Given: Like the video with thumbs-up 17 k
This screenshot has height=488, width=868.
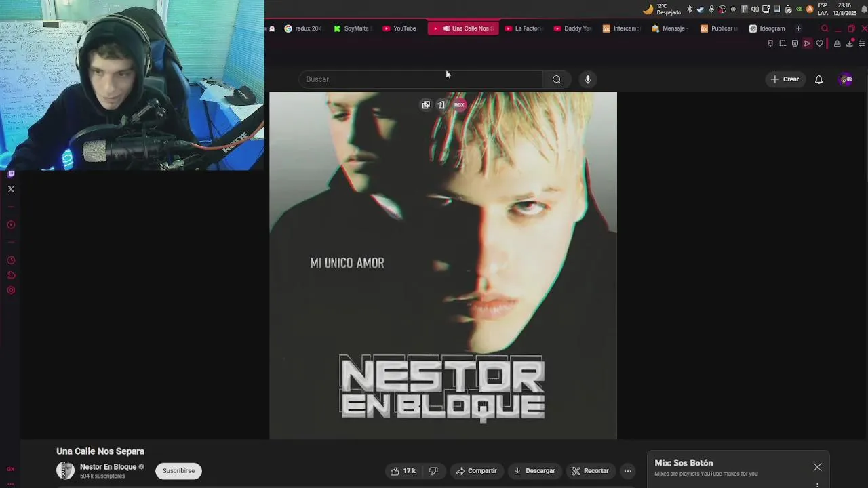Looking at the screenshot, I should (403, 471).
